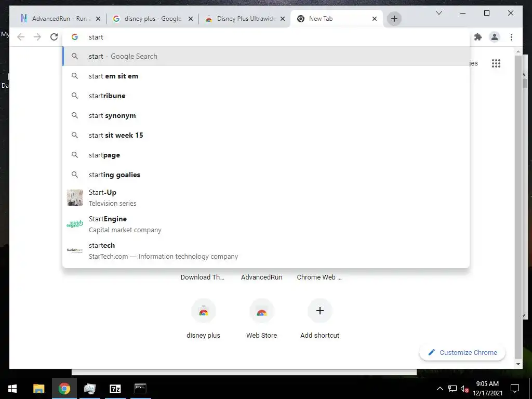
Task: Click the Start-Up series thumbnail image
Action: pyautogui.click(x=75, y=197)
